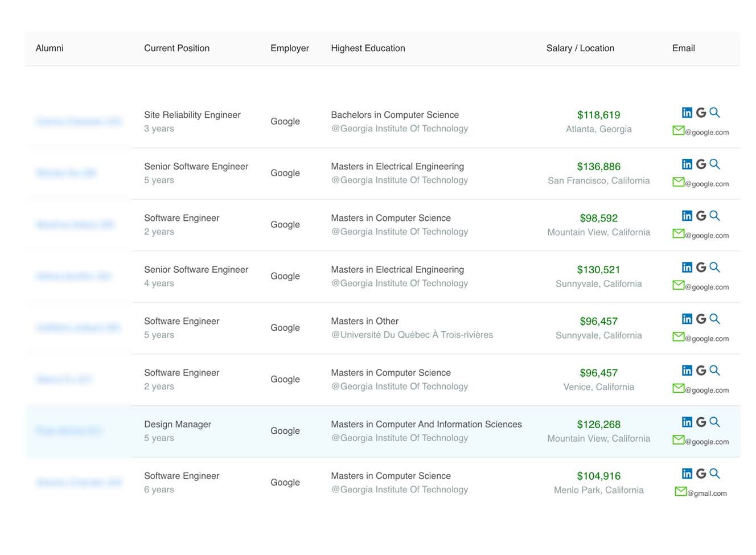Click envelope icon in the $98,592 row
Image resolution: width=756 pixels, height=555 pixels.
pos(678,233)
